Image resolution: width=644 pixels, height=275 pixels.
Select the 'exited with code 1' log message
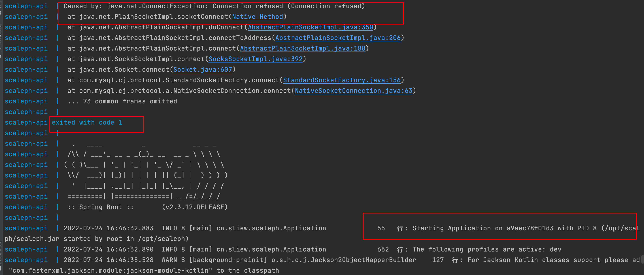click(87, 122)
